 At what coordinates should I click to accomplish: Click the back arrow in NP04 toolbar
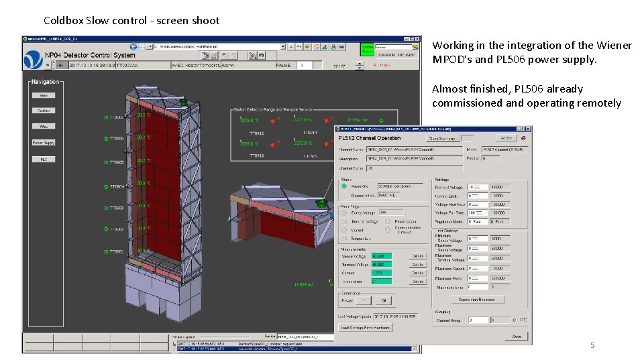click(x=133, y=47)
